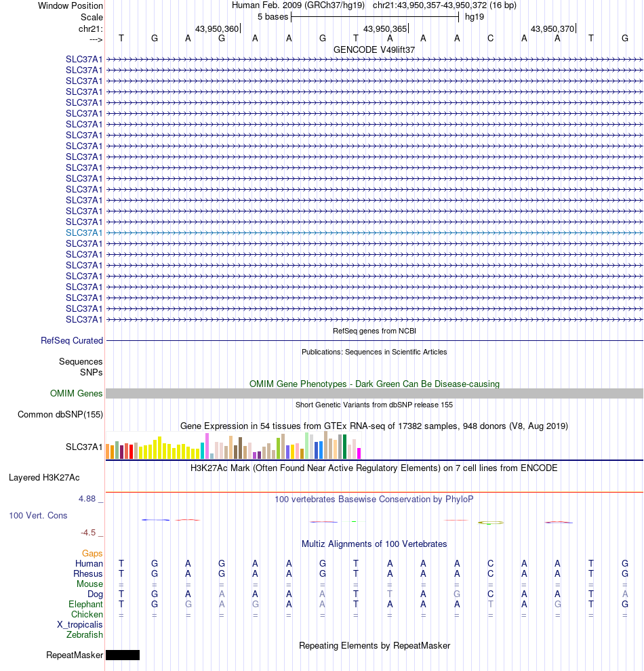Open the OMIM Gene Phenotypes track title

374,384
